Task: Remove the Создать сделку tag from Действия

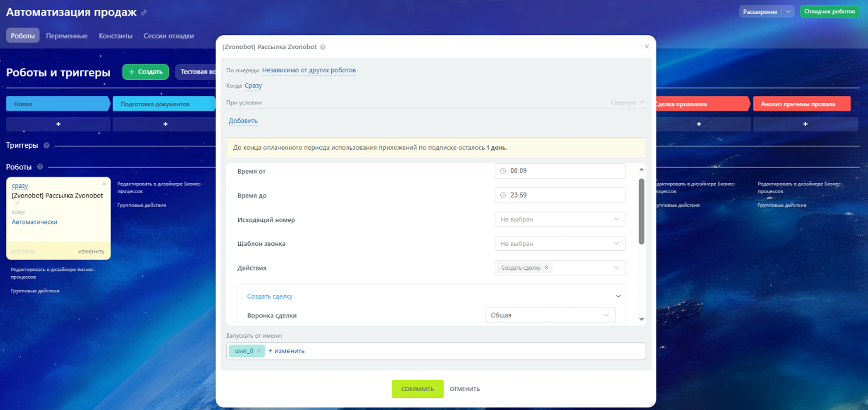Action: 546,267
